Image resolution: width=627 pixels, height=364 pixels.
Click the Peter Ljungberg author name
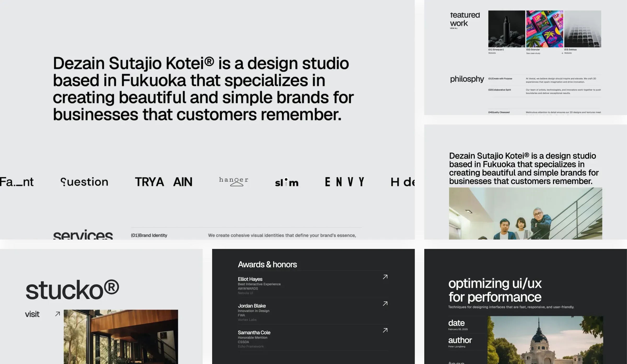456,347
